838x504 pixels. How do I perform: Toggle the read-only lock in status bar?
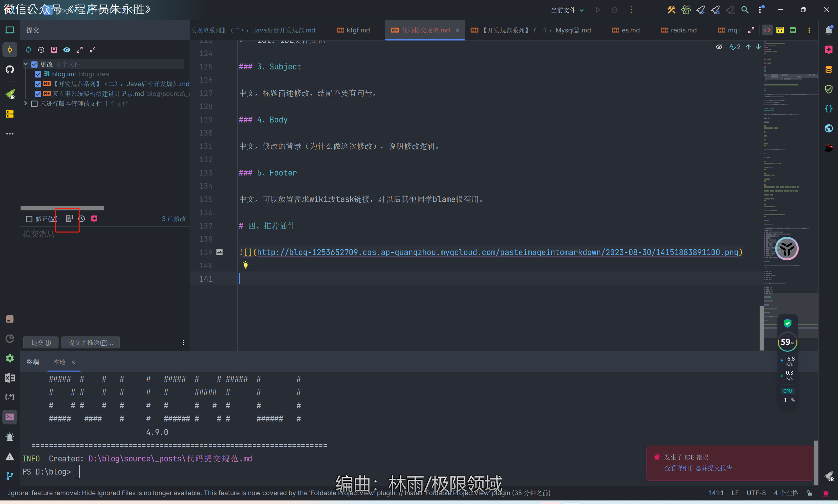[810, 493]
